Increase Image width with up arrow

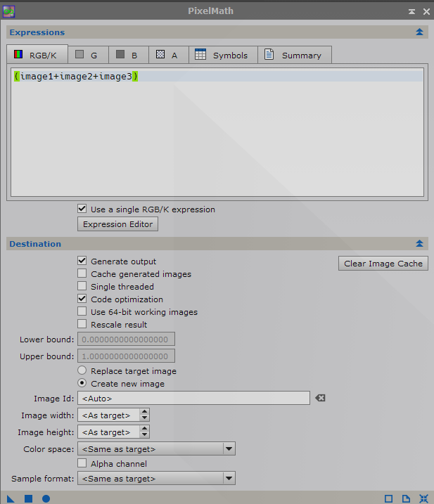144,412
